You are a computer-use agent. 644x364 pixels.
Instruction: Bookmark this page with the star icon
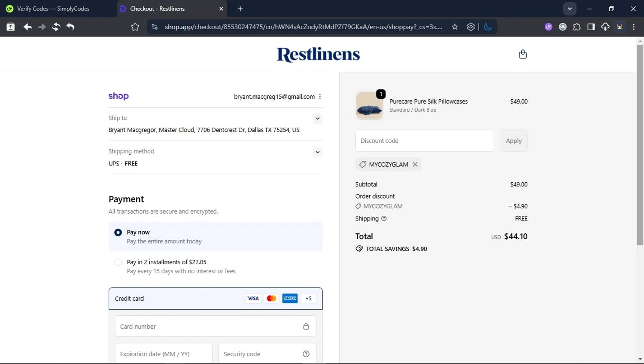tap(455, 27)
